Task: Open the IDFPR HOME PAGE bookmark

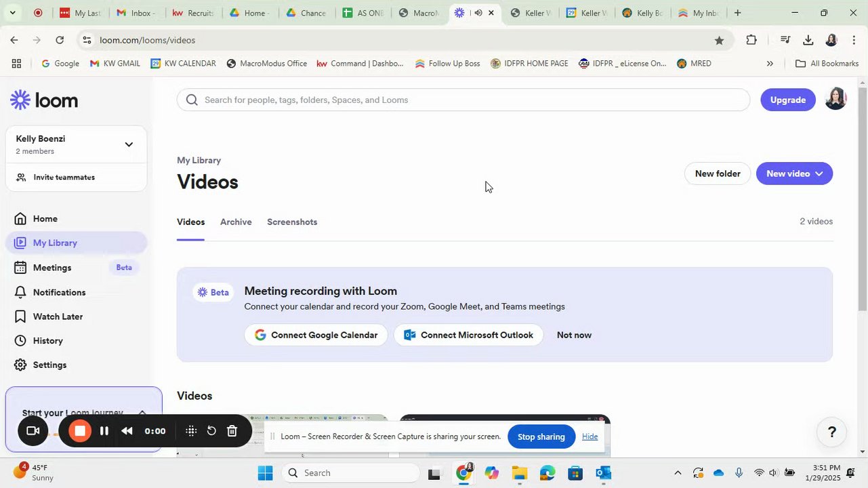Action: [x=529, y=64]
